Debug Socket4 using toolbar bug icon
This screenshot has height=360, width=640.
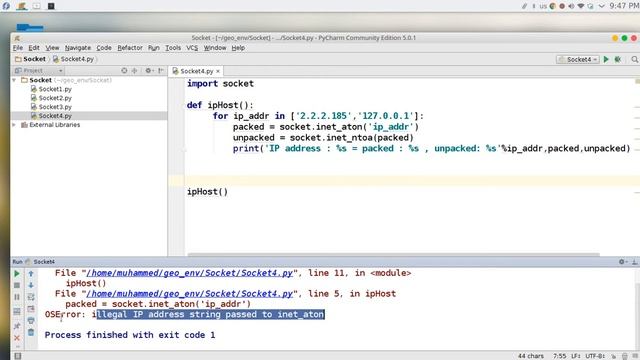click(x=618, y=59)
